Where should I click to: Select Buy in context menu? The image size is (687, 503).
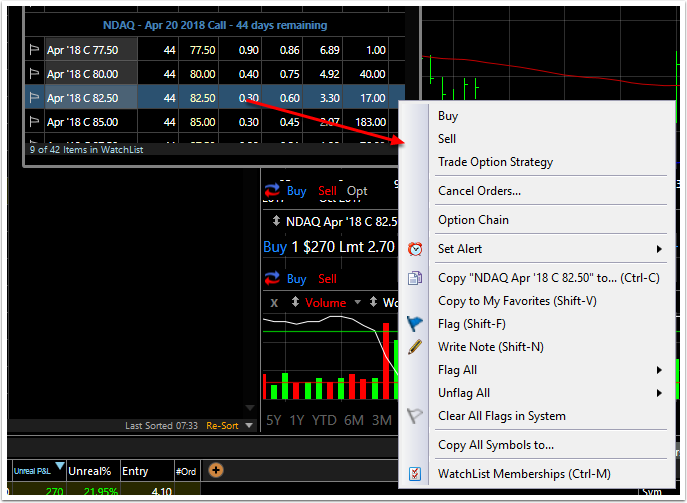pos(448,116)
